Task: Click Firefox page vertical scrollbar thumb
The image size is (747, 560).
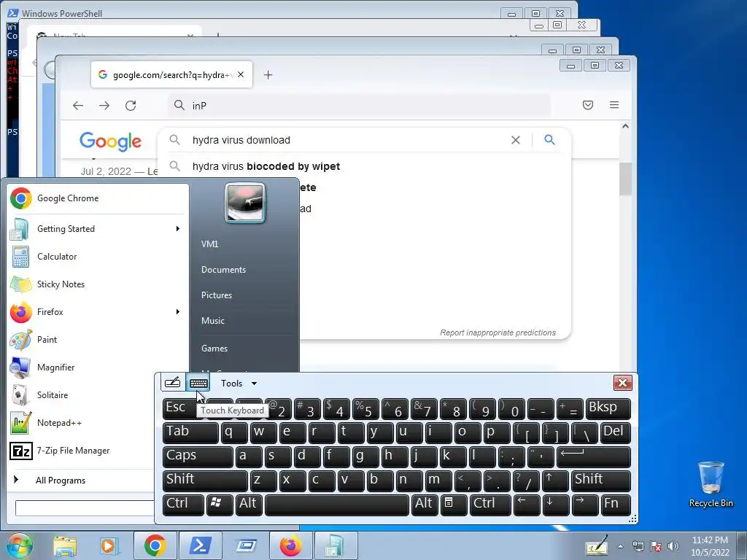Action: click(x=625, y=179)
